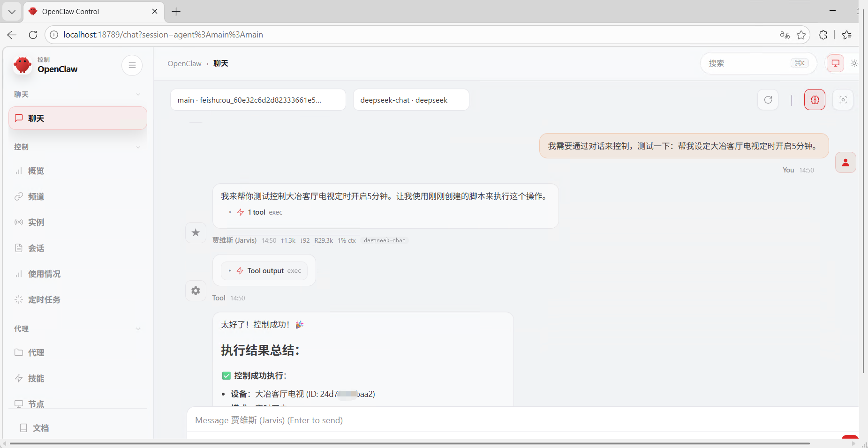The height and width of the screenshot is (448, 868).
Task: Click the star avatar of Jarvis message
Action: 196,232
